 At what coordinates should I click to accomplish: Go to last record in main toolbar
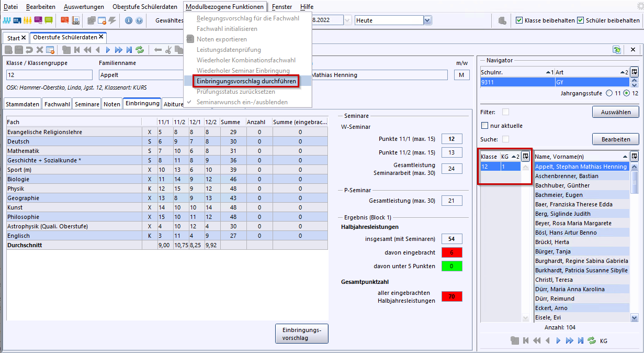point(129,50)
